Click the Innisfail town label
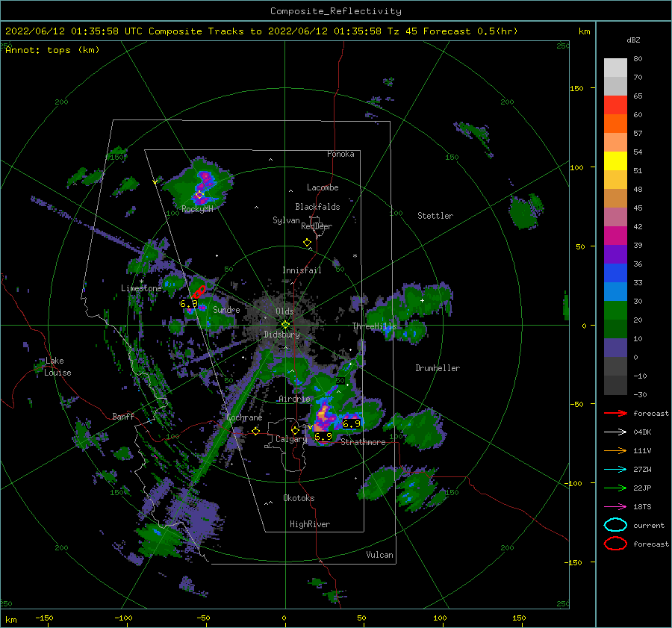This screenshot has width=672, height=628. (x=302, y=270)
